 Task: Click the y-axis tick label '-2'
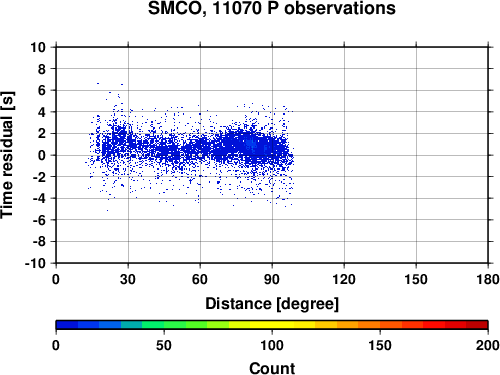coord(39,177)
